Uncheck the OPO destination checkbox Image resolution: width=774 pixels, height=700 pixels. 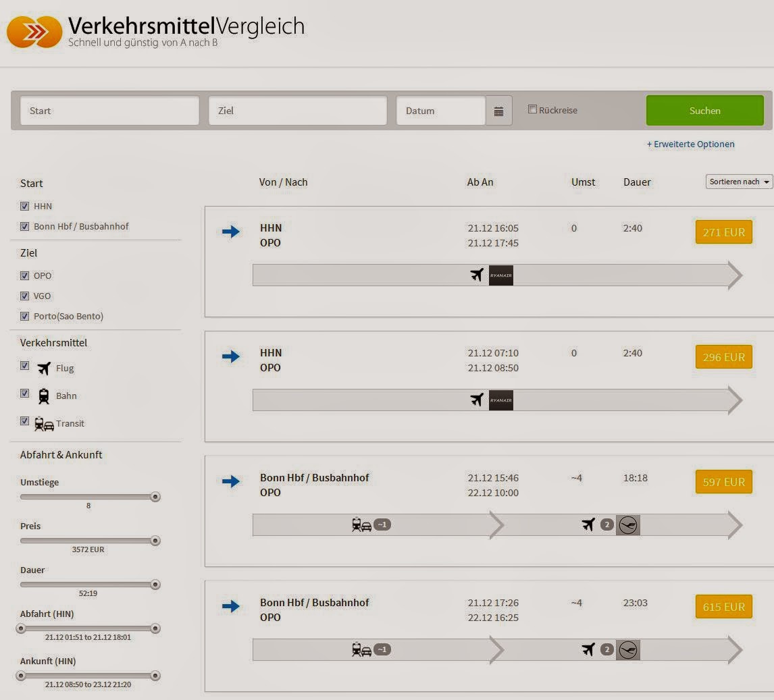click(25, 276)
